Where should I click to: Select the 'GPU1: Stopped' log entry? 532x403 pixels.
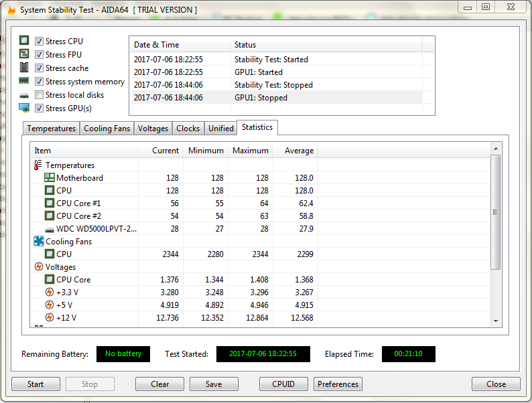click(276, 98)
